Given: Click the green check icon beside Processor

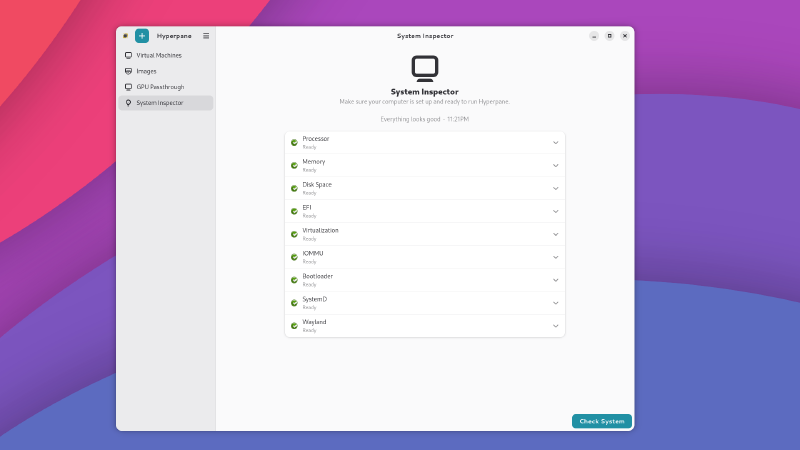Looking at the screenshot, I should (x=294, y=142).
